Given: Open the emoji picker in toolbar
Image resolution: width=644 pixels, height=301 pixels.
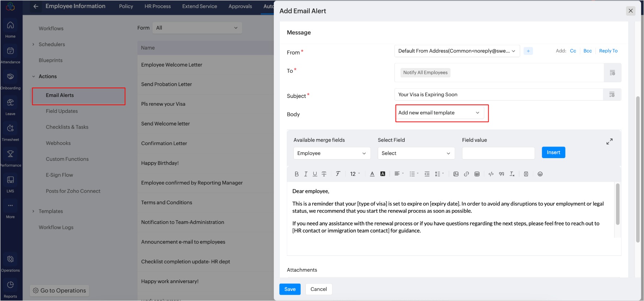Looking at the screenshot, I should 540,174.
